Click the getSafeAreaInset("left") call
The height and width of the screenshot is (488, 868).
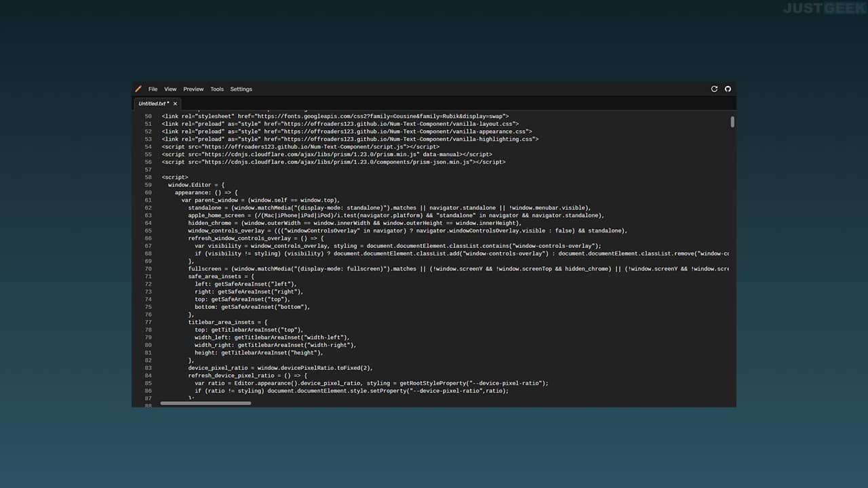pyautogui.click(x=255, y=284)
